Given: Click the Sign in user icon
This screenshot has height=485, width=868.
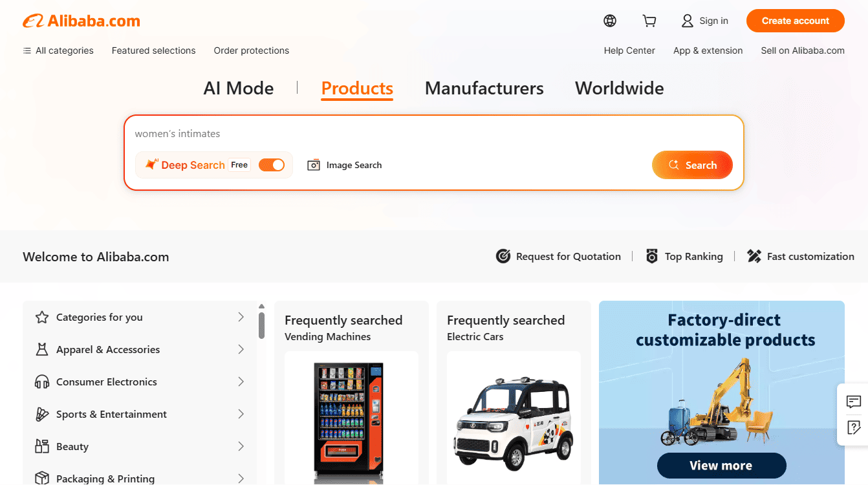Looking at the screenshot, I should tap(688, 21).
